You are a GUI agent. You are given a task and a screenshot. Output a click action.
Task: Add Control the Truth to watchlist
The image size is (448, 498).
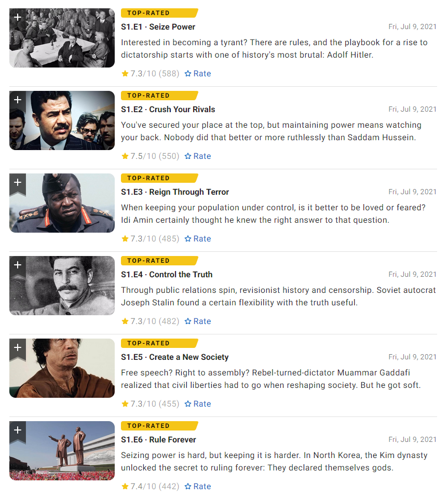(18, 266)
